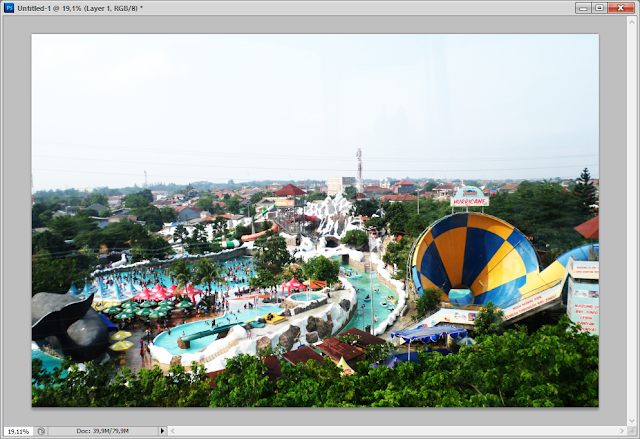Click the horizontal scrollbar right arrow
Viewport: 640px width, 439px height.
pyautogui.click(x=622, y=431)
